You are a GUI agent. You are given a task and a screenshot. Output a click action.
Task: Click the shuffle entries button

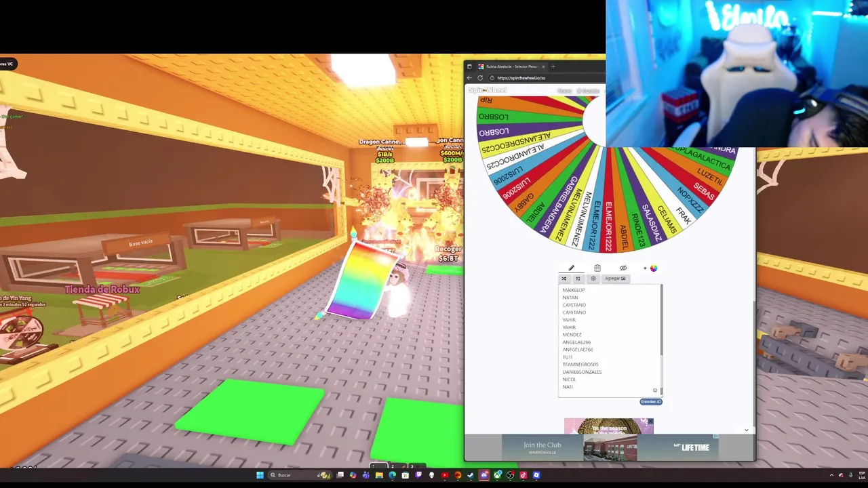coord(564,279)
